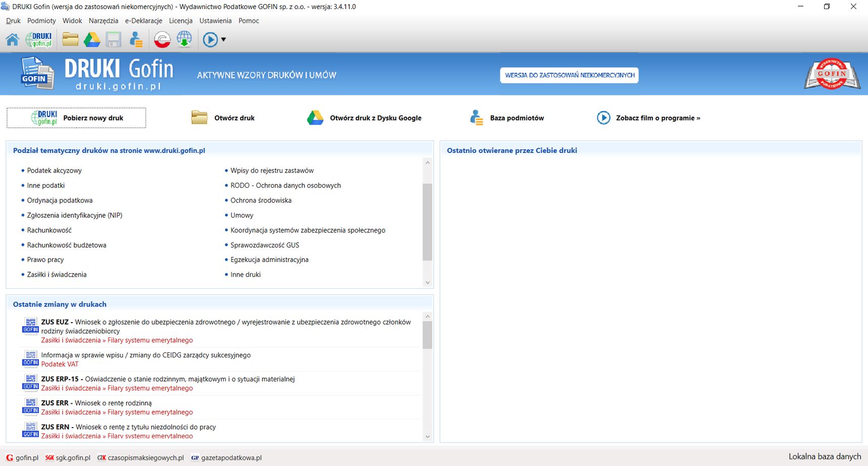868x466 pixels.
Task: Open the Pomoc menu
Action: click(x=249, y=21)
